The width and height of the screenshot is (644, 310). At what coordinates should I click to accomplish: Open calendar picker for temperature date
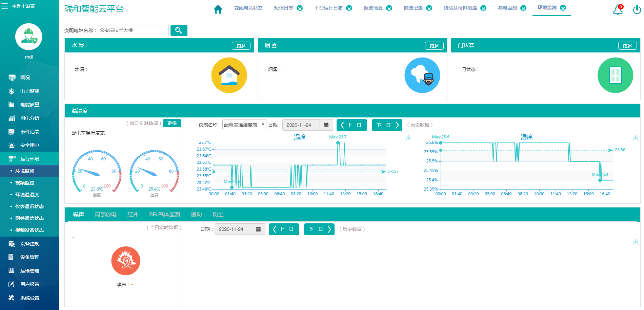[326, 125]
